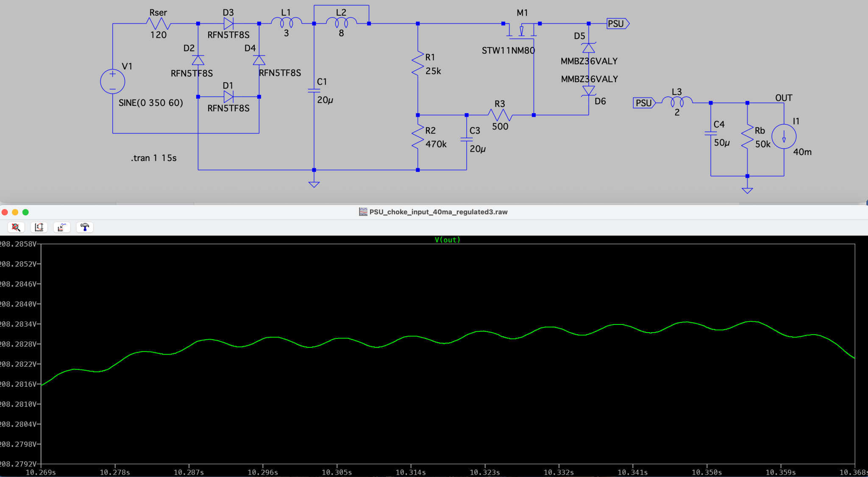Click the SINE(0 350 60) source value
The width and height of the screenshot is (868, 477).
[151, 103]
